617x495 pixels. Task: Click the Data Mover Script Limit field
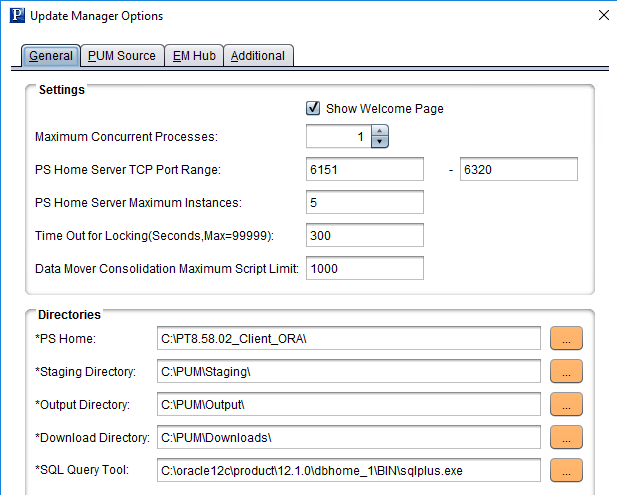[365, 268]
